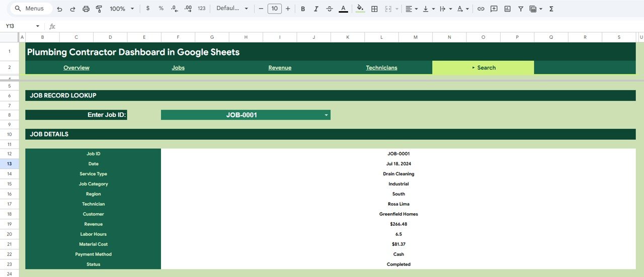Screen dimensions: 644x277
Task: Click the create filter funnel icon
Action: tap(521, 9)
